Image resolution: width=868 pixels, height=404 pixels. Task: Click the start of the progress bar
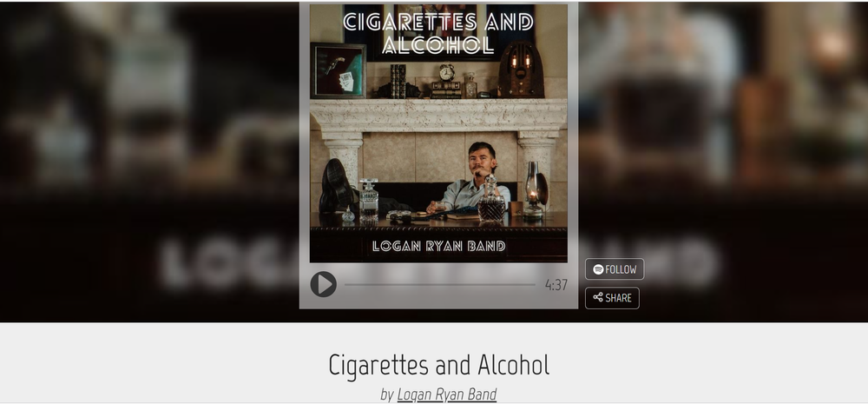tap(346, 285)
